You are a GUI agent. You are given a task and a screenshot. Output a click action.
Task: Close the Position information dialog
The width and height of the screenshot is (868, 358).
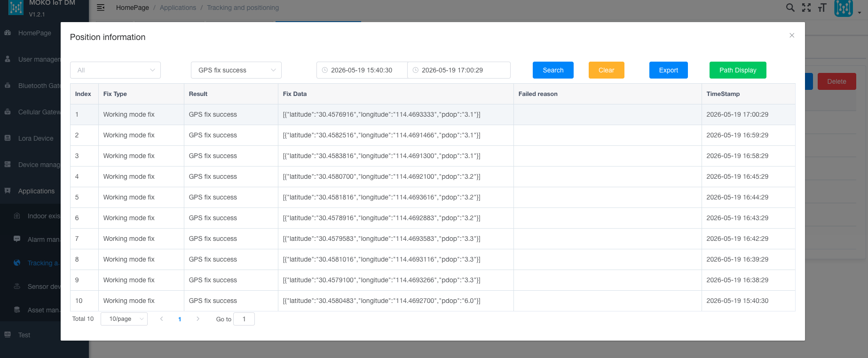coord(792,35)
